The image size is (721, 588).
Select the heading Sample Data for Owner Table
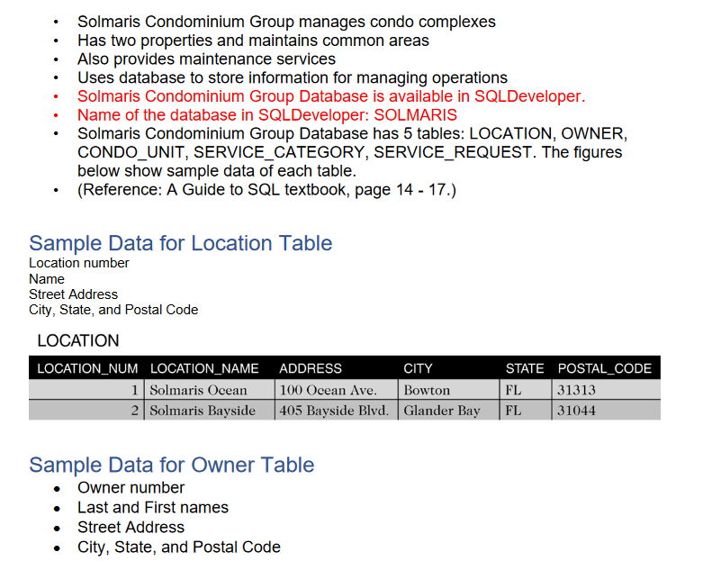pos(171,465)
